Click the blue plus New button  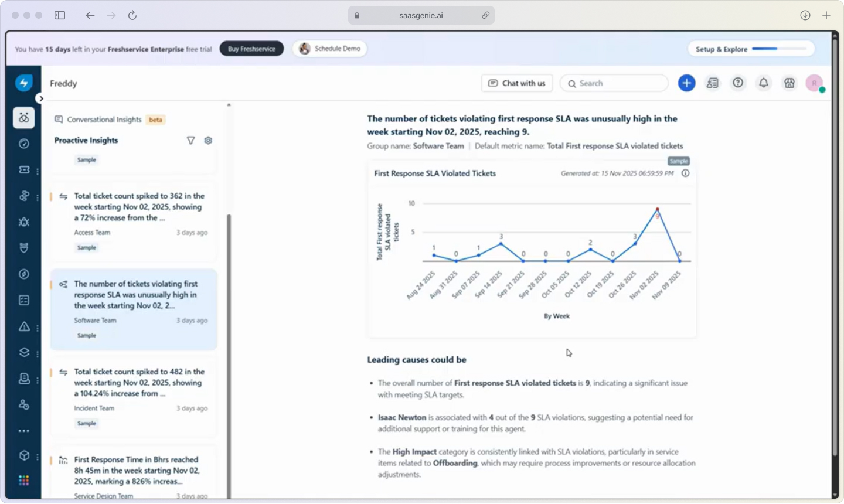pyautogui.click(x=686, y=83)
